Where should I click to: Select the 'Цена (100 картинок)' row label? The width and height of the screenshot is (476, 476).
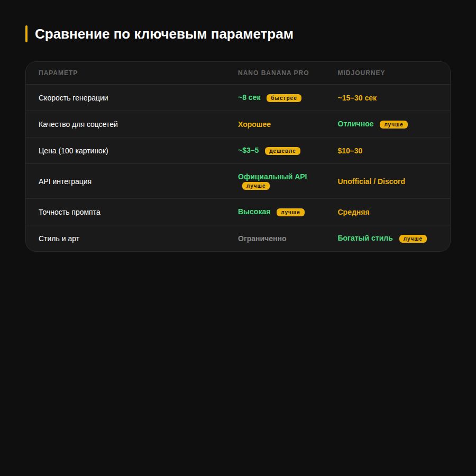pos(73,151)
